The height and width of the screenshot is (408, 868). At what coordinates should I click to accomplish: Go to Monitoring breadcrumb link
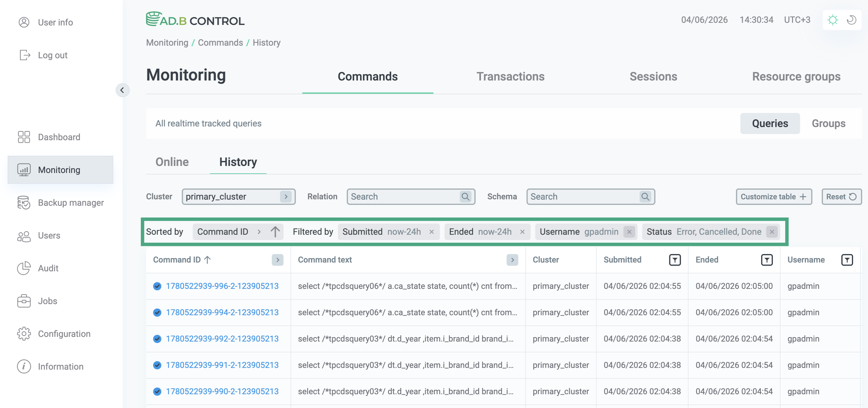click(167, 42)
